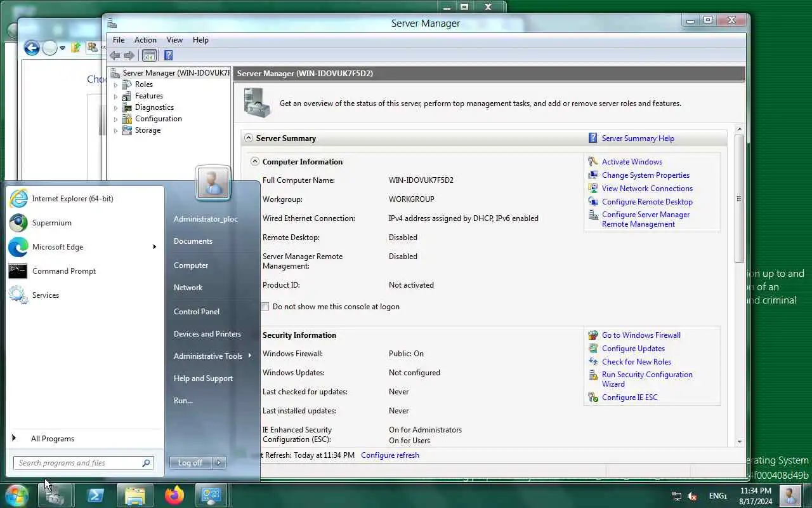The height and width of the screenshot is (508, 812).
Task: Click the vertical scrollbar thumb in Server Manager
Action: [x=739, y=198]
